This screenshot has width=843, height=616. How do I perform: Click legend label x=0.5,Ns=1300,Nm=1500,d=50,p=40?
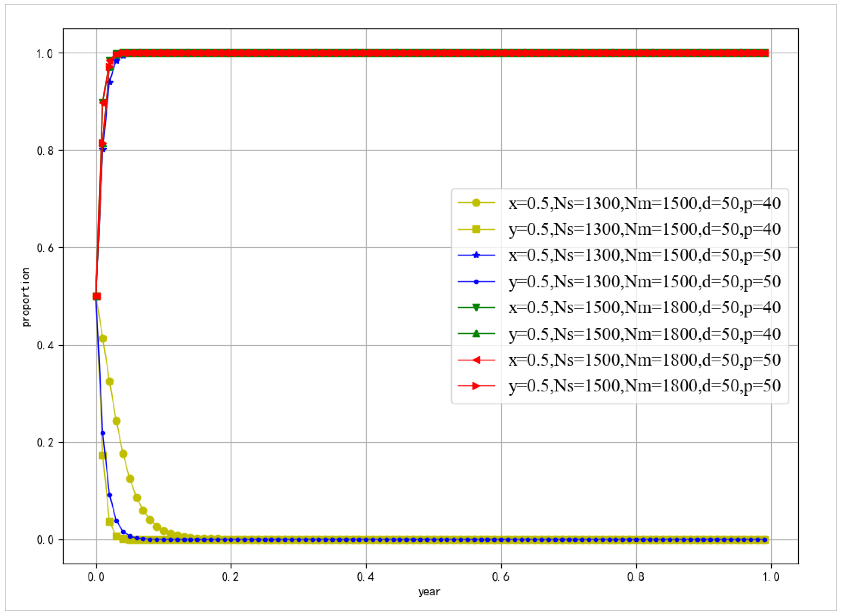tap(645, 204)
